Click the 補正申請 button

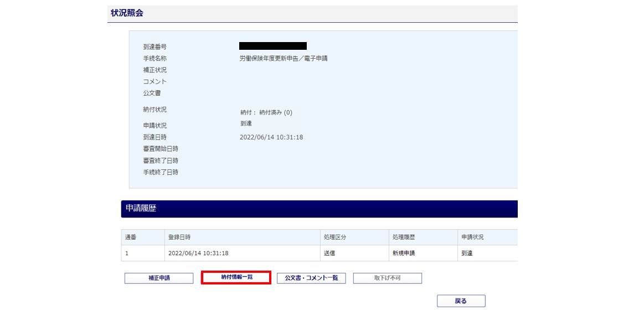point(159,278)
